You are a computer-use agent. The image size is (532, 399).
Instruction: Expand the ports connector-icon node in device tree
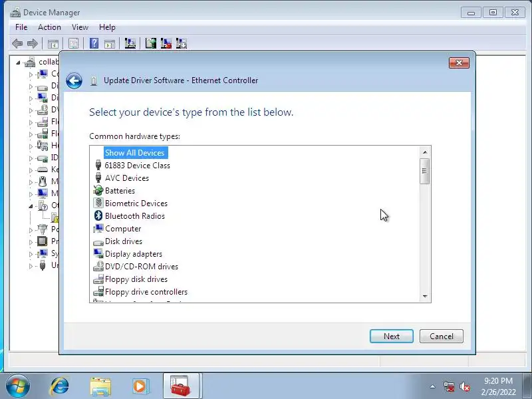pyautogui.click(x=31, y=230)
